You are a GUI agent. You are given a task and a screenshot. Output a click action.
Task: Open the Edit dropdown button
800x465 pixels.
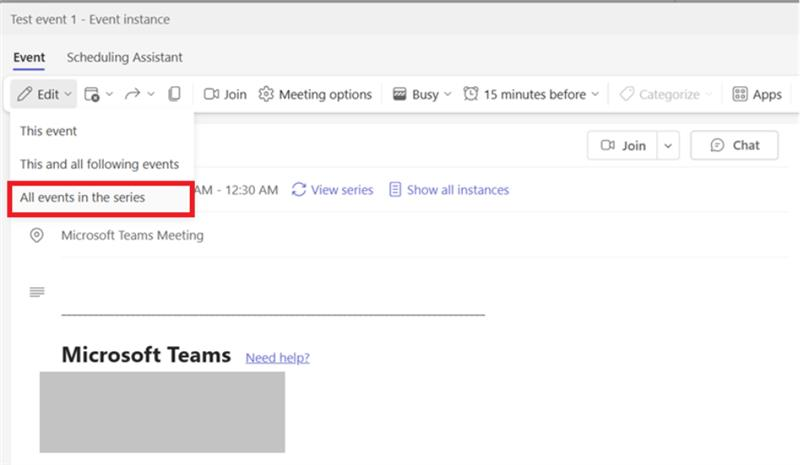43,94
